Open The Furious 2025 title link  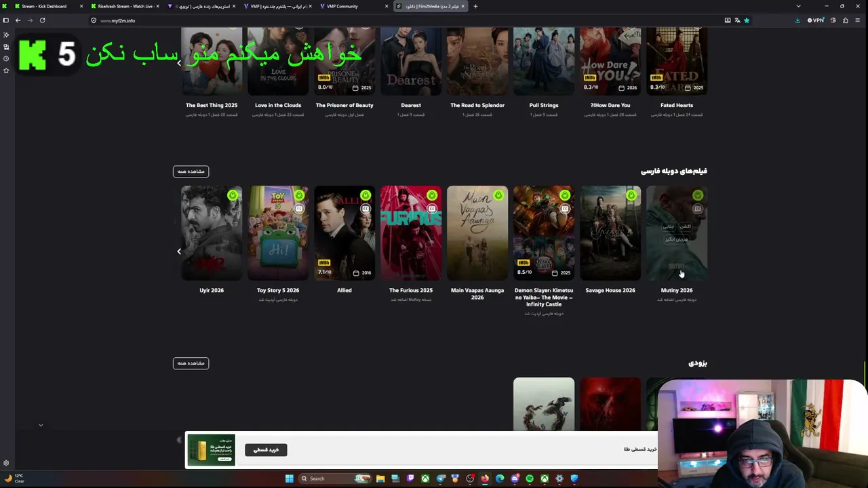coord(411,290)
